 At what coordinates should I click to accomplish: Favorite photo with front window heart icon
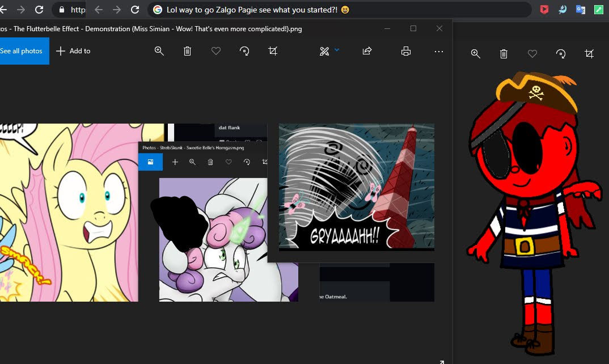click(x=216, y=51)
